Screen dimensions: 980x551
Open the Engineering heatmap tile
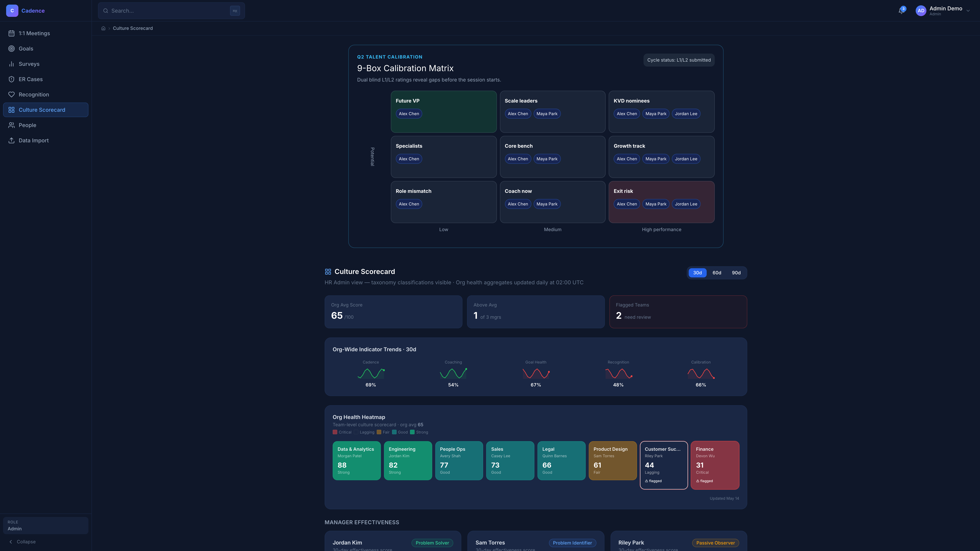pyautogui.click(x=408, y=461)
